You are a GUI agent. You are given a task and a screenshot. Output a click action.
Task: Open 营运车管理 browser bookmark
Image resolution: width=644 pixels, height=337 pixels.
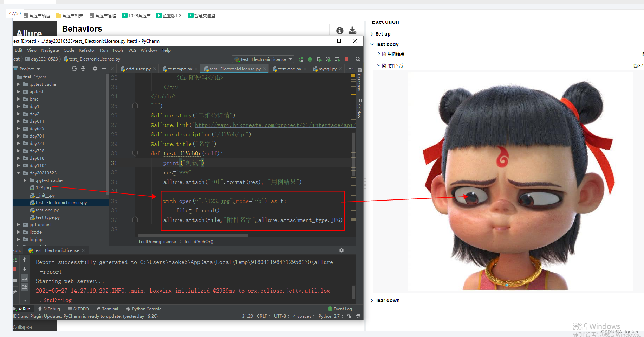(x=103, y=15)
